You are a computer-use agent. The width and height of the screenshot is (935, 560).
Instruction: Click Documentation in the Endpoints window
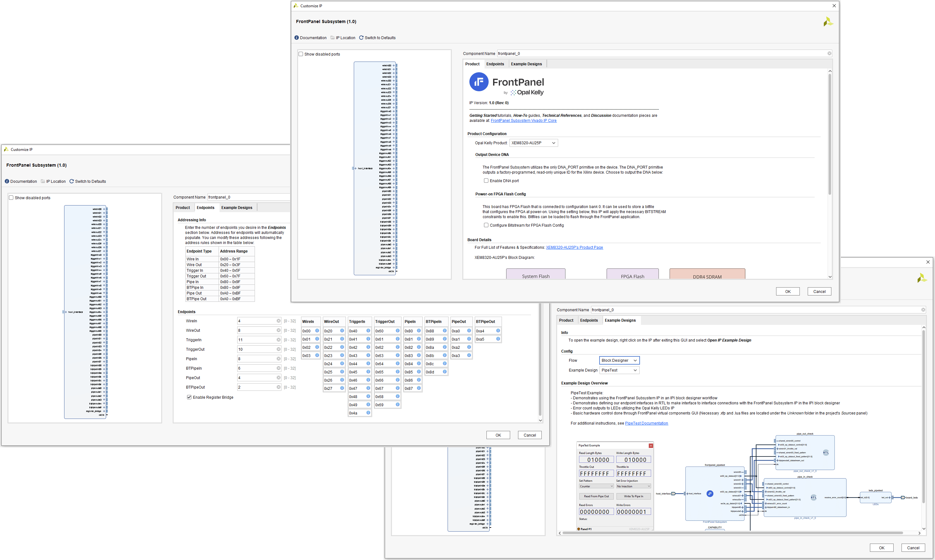point(21,182)
